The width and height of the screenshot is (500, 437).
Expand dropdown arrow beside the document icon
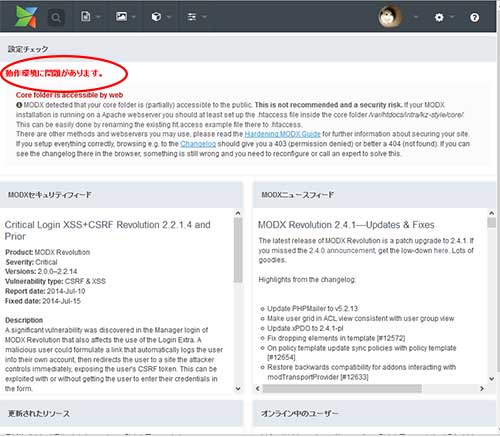pos(98,17)
